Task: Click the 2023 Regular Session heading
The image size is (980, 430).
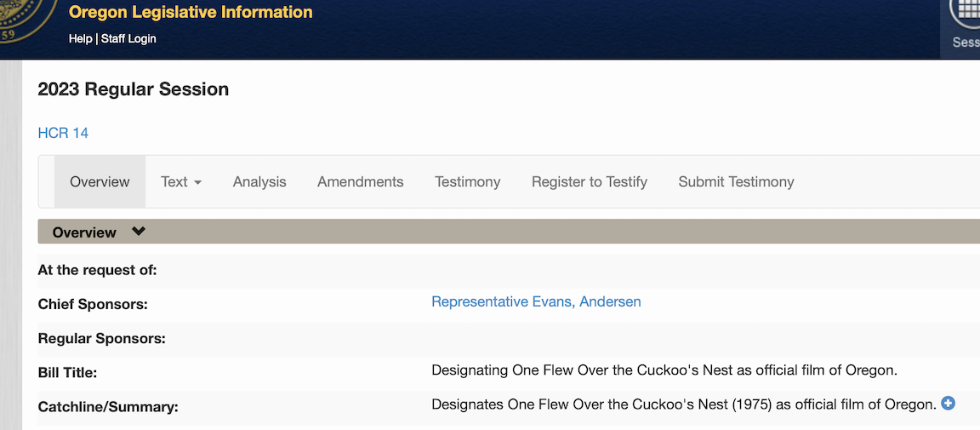Action: (134, 89)
